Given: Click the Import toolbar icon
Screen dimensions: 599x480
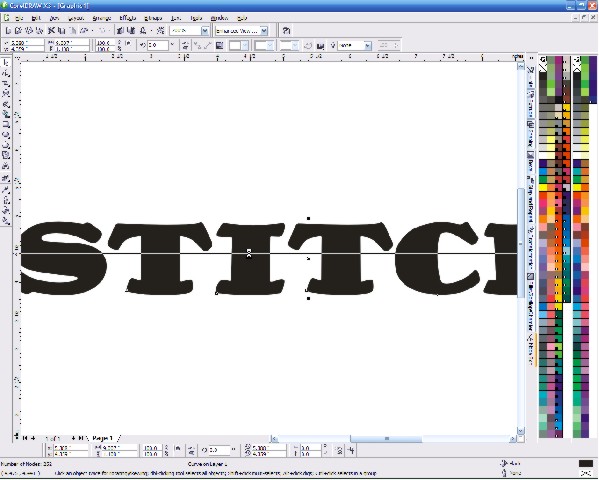Looking at the screenshot, I should pos(120,31).
